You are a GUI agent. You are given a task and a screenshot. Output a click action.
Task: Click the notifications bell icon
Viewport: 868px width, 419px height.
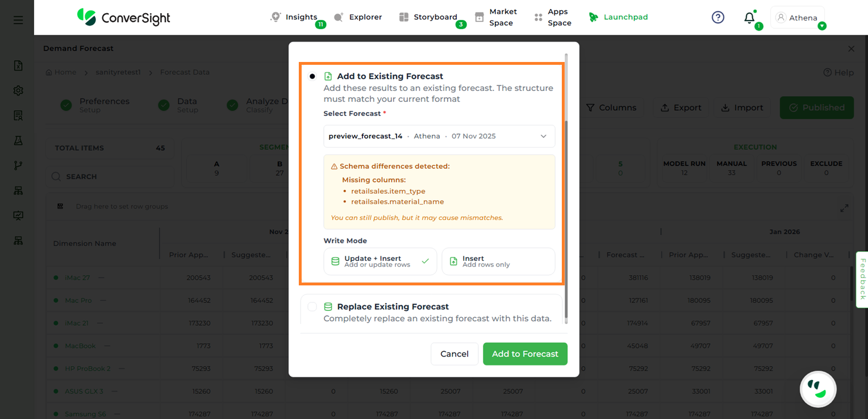coord(749,18)
